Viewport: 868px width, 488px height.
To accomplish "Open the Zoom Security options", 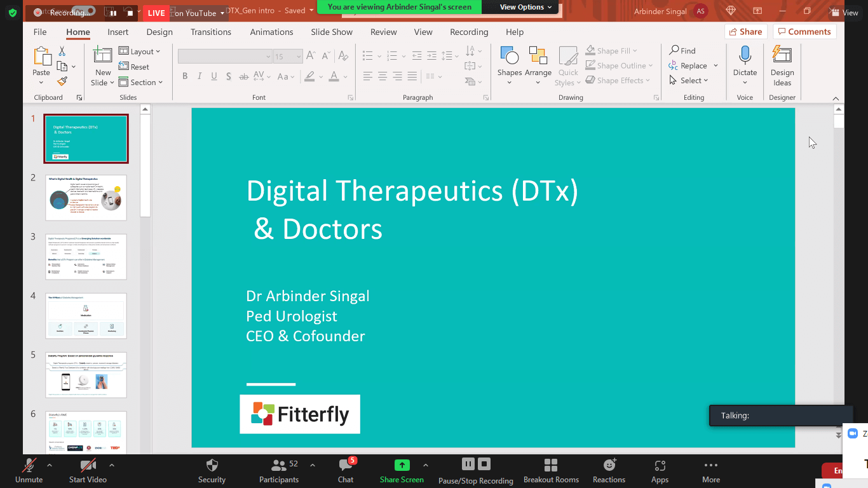I will pos(212,471).
